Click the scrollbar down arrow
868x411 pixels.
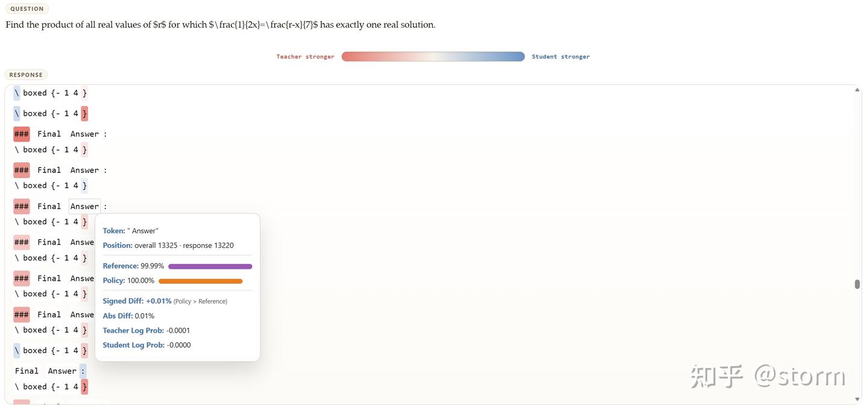pyautogui.click(x=857, y=398)
